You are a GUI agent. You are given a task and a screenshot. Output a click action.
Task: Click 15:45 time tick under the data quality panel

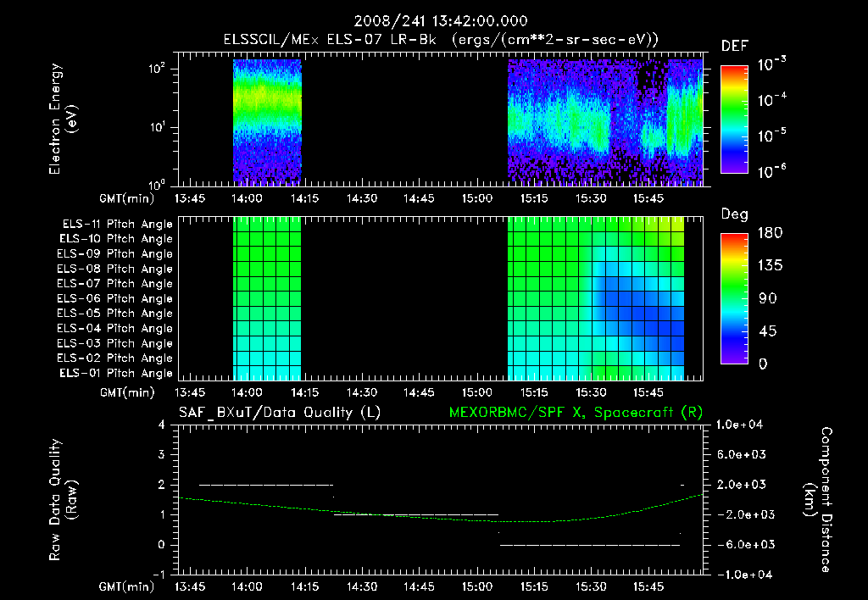(648, 586)
